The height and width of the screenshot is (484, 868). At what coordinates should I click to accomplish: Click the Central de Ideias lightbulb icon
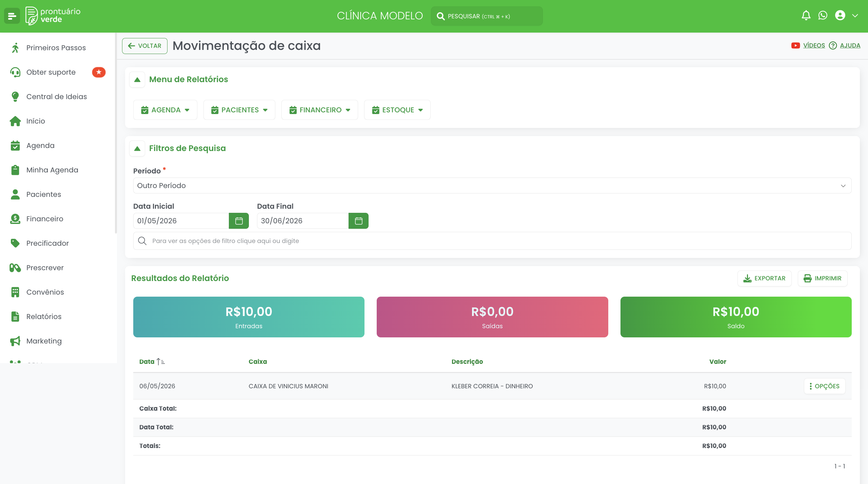[x=15, y=97]
